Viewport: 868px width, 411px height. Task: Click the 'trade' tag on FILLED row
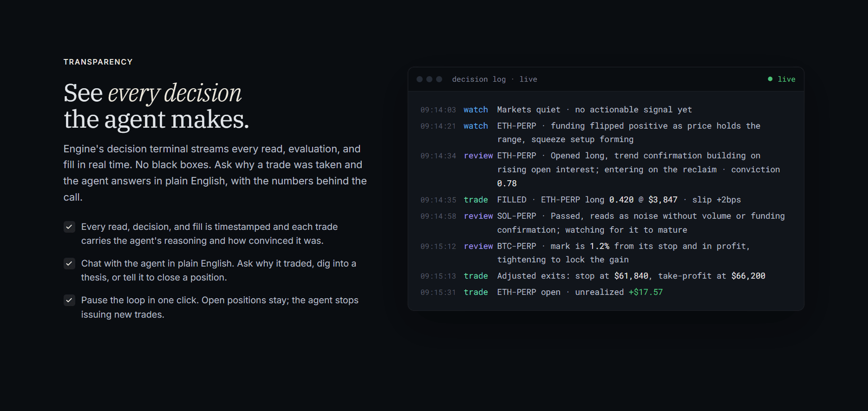point(476,200)
